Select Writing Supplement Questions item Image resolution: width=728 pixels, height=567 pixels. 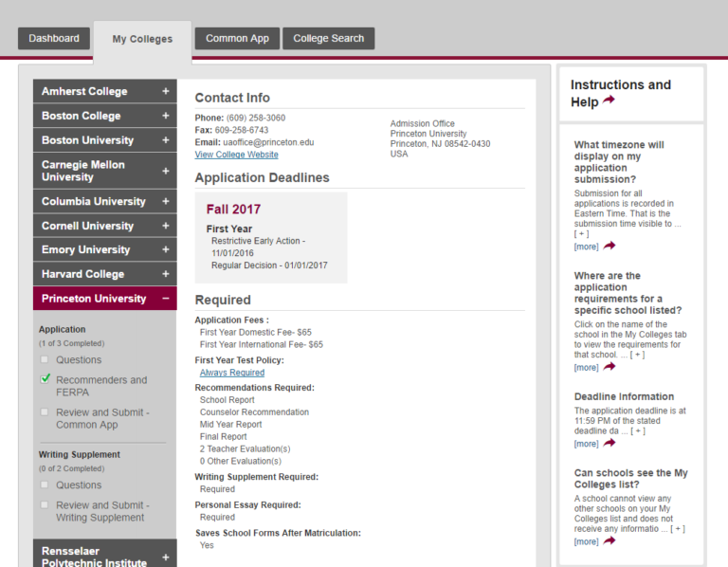78,485
